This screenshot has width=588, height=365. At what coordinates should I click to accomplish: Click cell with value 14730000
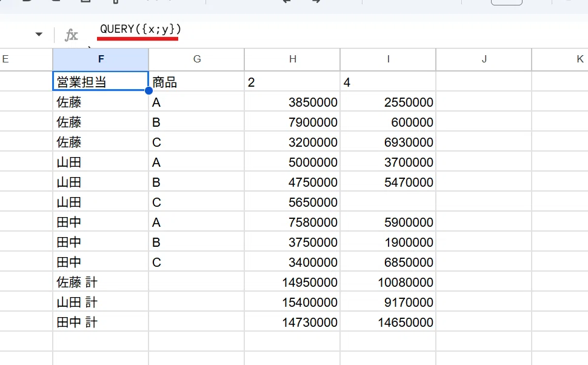[x=293, y=322]
